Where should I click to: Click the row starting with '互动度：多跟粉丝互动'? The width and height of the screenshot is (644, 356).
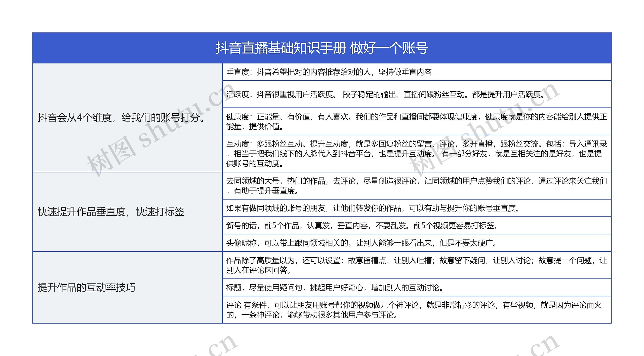417,154
